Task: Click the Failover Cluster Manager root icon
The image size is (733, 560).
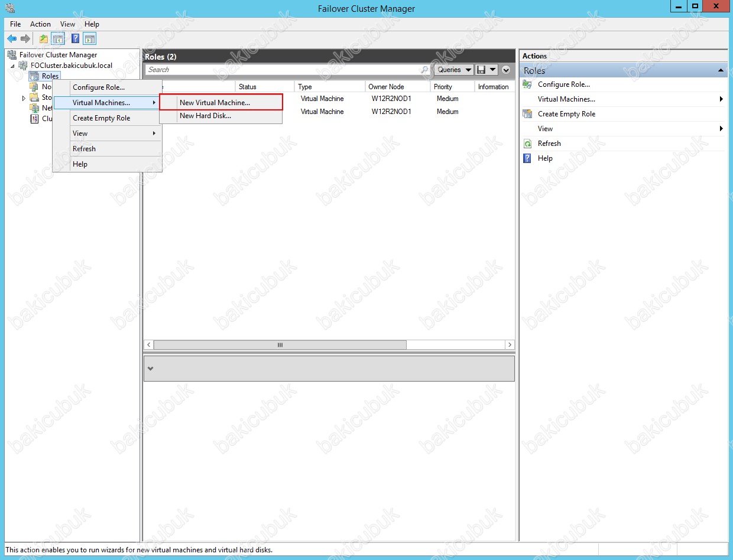Action: [12, 55]
